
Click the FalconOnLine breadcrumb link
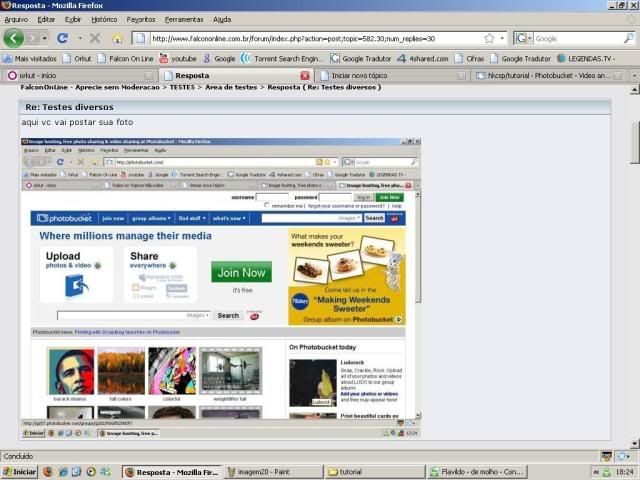90,87
